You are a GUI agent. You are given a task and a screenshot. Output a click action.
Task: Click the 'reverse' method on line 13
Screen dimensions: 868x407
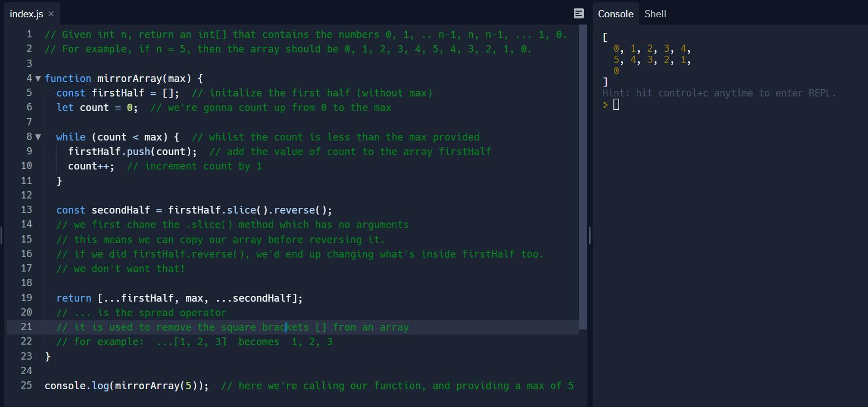pyautogui.click(x=294, y=210)
